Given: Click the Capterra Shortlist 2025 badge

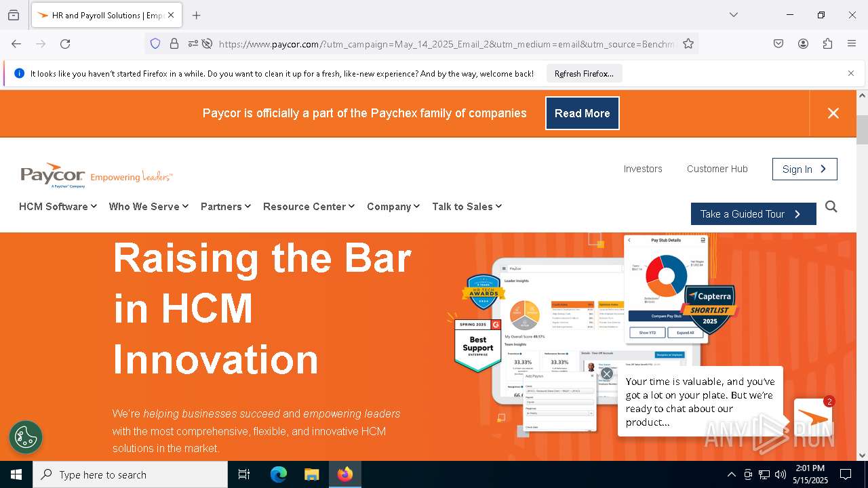Looking at the screenshot, I should click(x=709, y=310).
